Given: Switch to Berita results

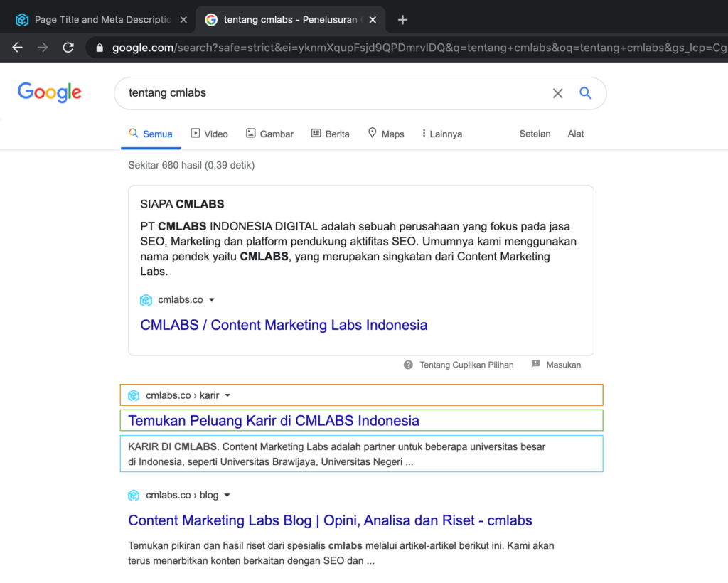Looking at the screenshot, I should pos(330,134).
